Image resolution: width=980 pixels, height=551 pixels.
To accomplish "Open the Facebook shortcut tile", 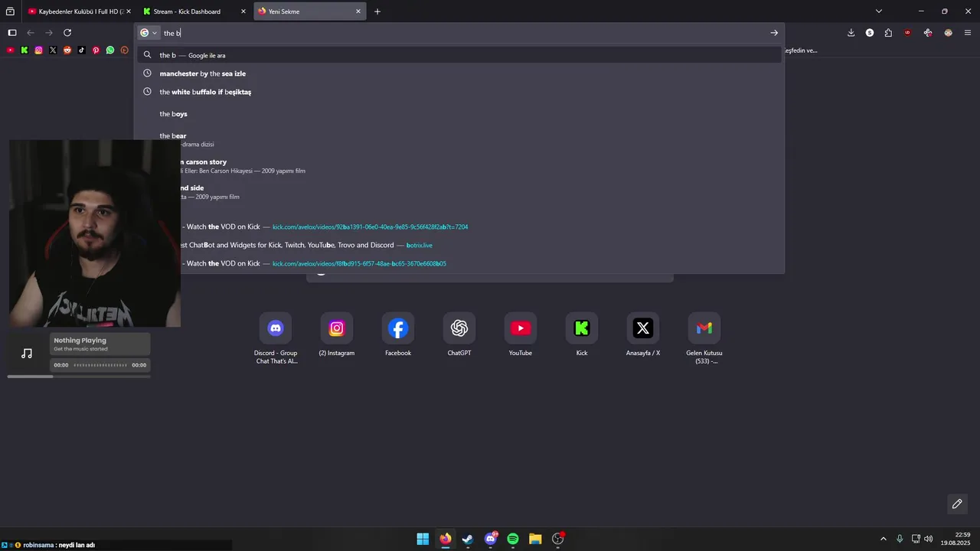I will point(398,328).
